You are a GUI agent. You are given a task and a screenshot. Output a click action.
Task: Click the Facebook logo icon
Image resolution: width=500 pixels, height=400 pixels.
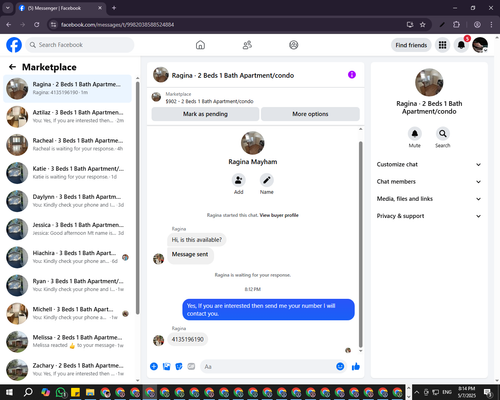pos(14,45)
